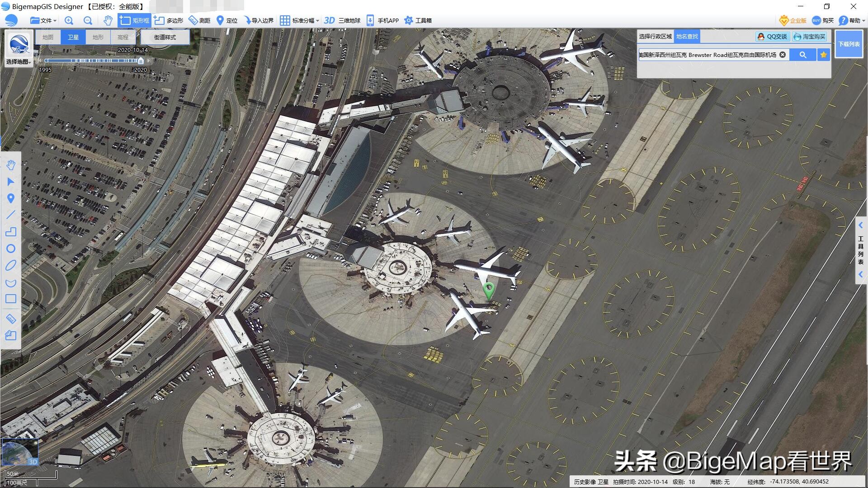Step the imagery timeline backward with left arrow
The height and width of the screenshot is (488, 868).
pos(40,61)
